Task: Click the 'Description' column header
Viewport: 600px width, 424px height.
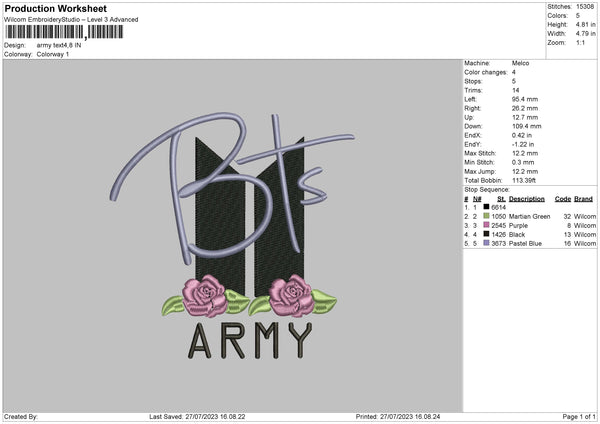Action: coord(527,199)
